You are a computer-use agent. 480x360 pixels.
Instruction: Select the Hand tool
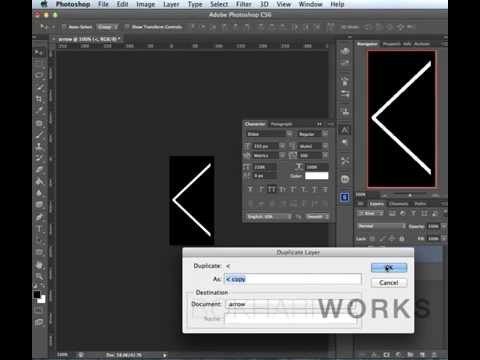[x=39, y=265]
